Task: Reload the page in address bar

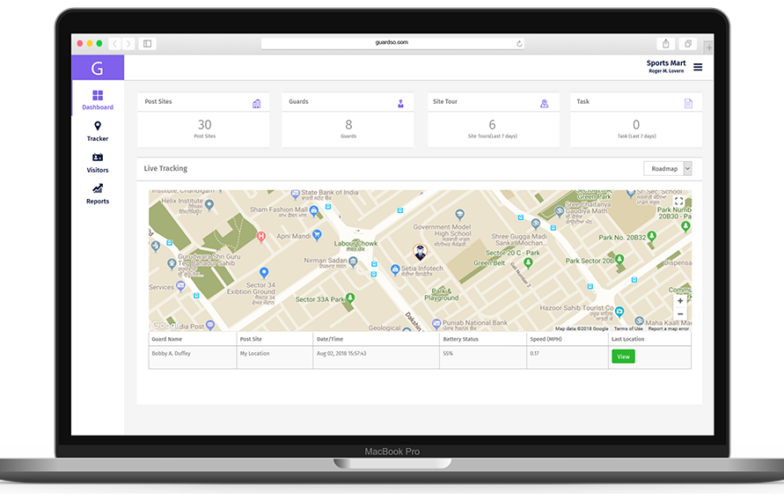Action: point(520,44)
